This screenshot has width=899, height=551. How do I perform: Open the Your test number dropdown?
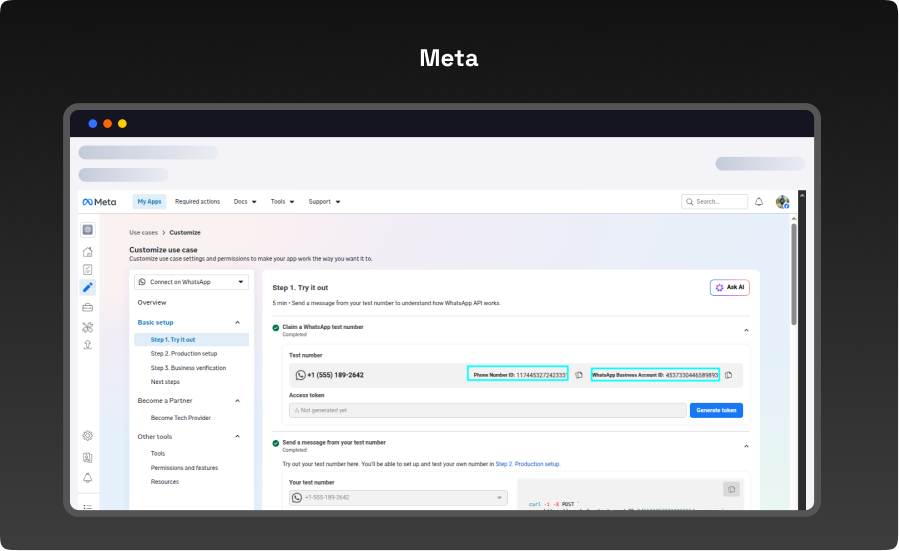pyautogui.click(x=398, y=498)
